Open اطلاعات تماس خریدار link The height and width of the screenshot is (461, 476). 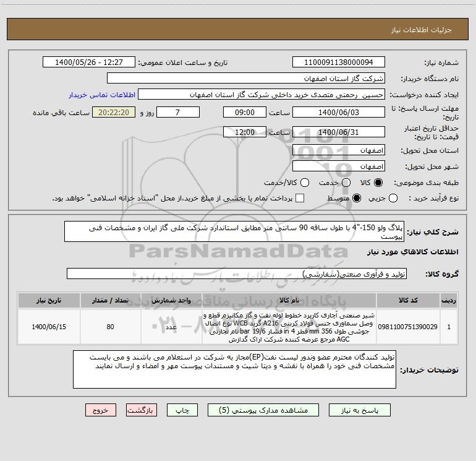[102, 95]
